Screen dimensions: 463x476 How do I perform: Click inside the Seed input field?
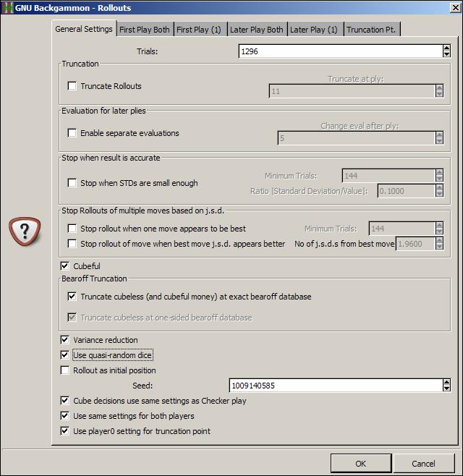336,386
